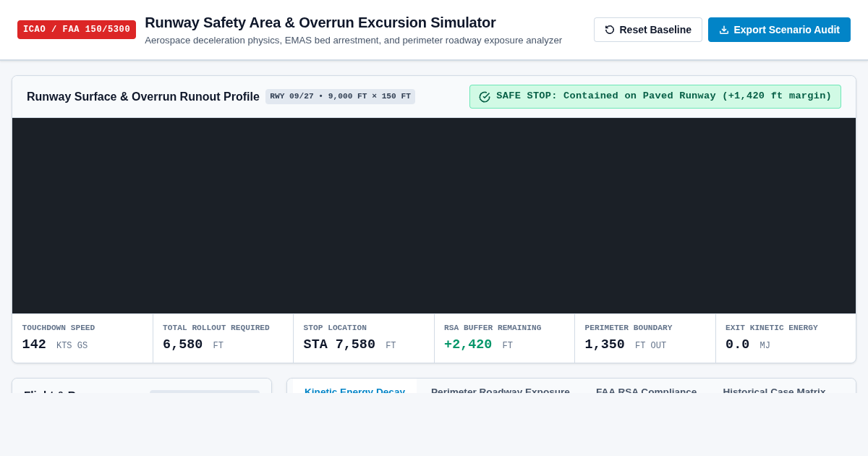This screenshot has width=868, height=456.
Task: Click the Total Rollout Required value 6,580
Action: (182, 345)
